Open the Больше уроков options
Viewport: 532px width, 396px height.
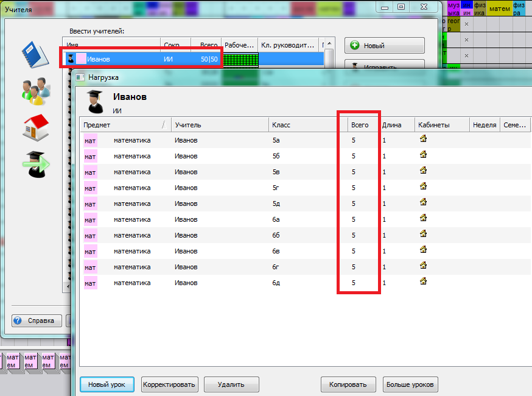[x=410, y=384]
